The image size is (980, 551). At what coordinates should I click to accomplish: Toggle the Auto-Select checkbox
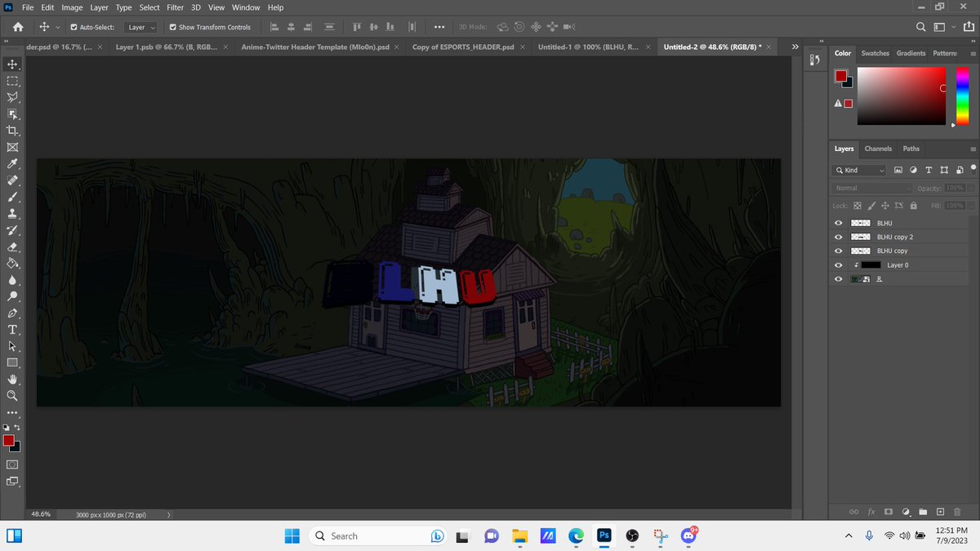tap(74, 27)
